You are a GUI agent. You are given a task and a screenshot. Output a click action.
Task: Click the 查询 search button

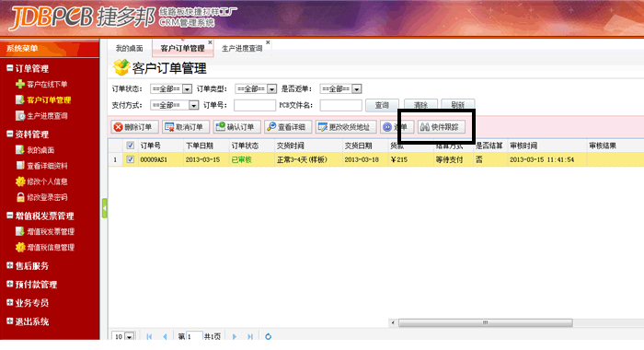pos(382,105)
